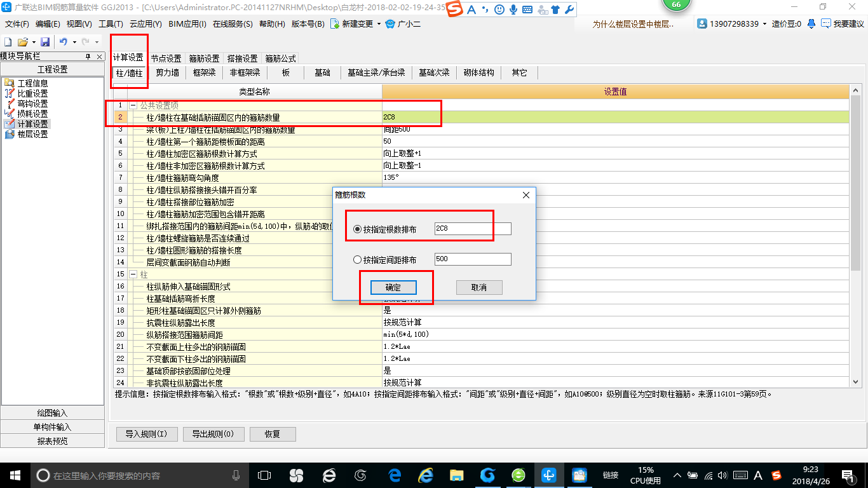Open File Explorer from the taskbar
The image size is (868, 488).
point(456,475)
